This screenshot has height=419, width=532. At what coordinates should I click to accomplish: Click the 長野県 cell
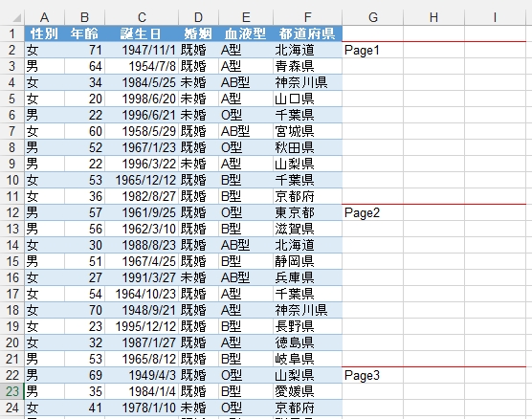tap(308, 326)
